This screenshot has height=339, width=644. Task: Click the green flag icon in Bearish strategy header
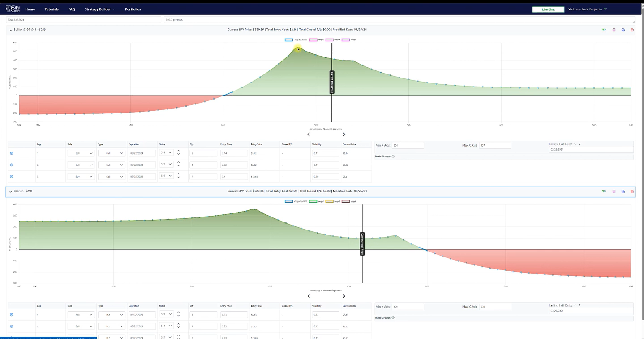604,191
